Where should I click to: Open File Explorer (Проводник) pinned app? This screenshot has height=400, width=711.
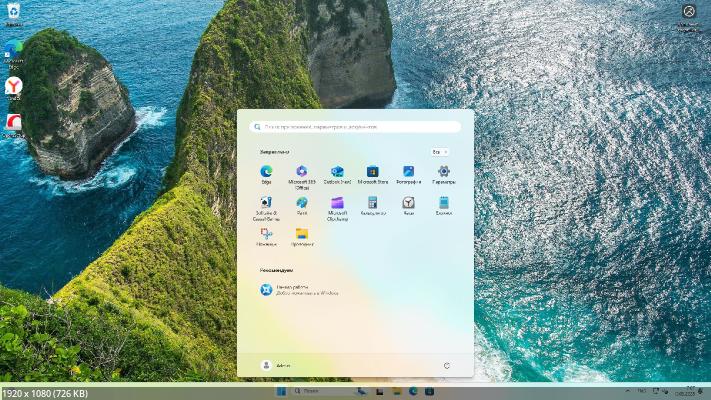302,237
